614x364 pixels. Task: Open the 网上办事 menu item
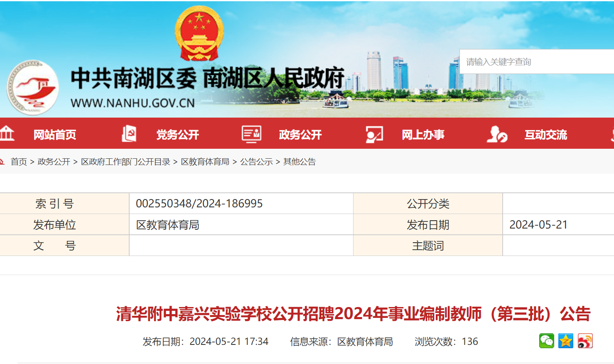pyautogui.click(x=423, y=135)
